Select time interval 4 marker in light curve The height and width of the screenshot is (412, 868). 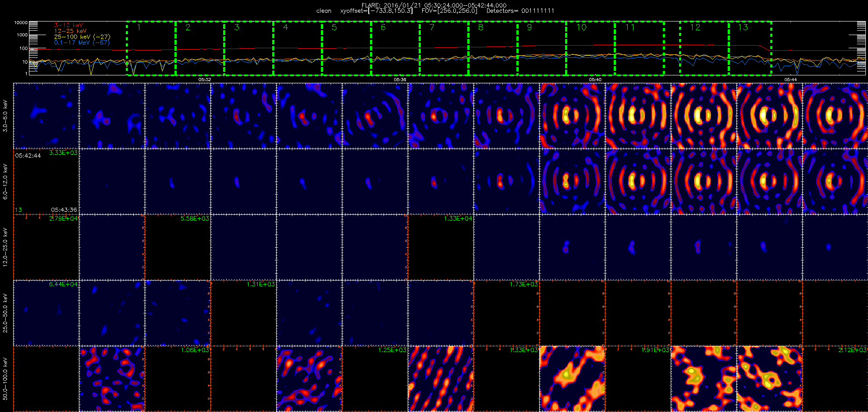point(285,27)
